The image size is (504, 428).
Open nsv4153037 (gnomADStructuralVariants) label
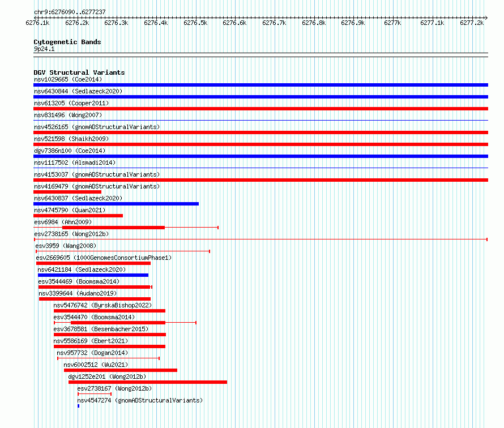click(97, 174)
